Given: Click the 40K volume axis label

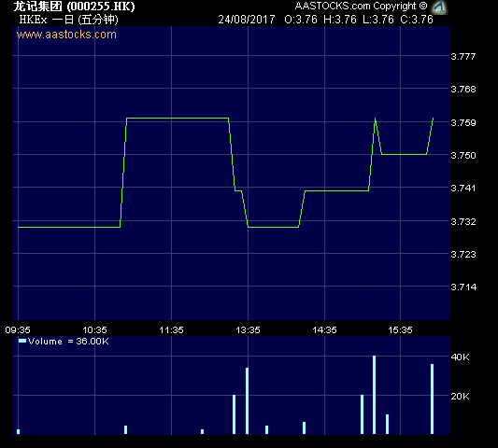Looking at the screenshot, I should 460,357.
